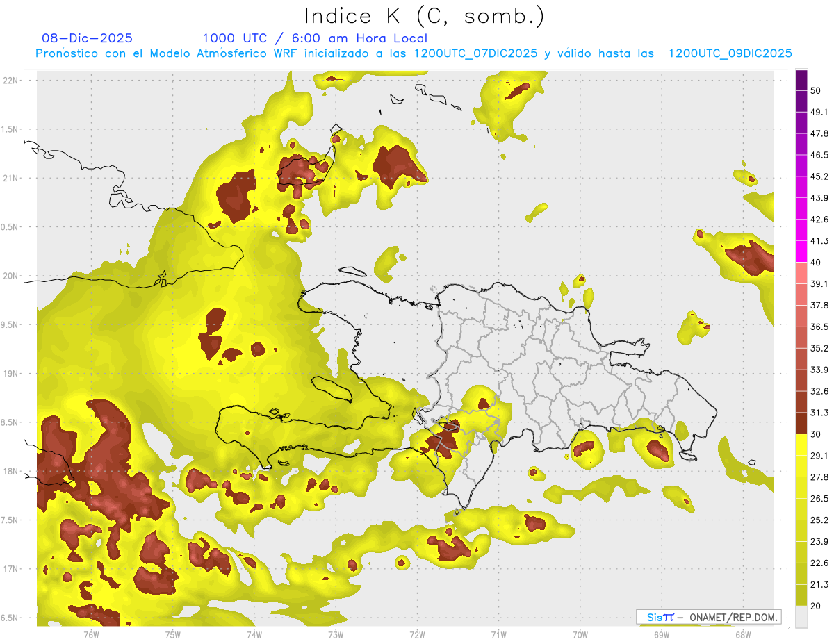834x644 pixels.
Task: Click the colorbar value "43.9"
Action: pos(819,198)
